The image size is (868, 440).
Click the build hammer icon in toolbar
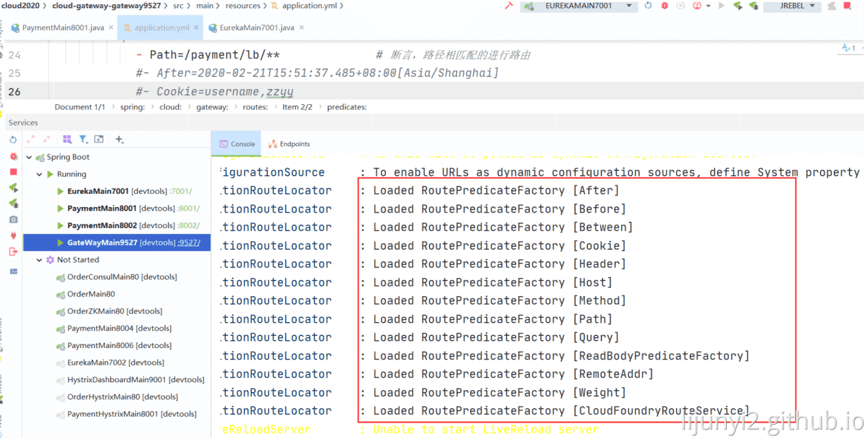tap(509, 6)
